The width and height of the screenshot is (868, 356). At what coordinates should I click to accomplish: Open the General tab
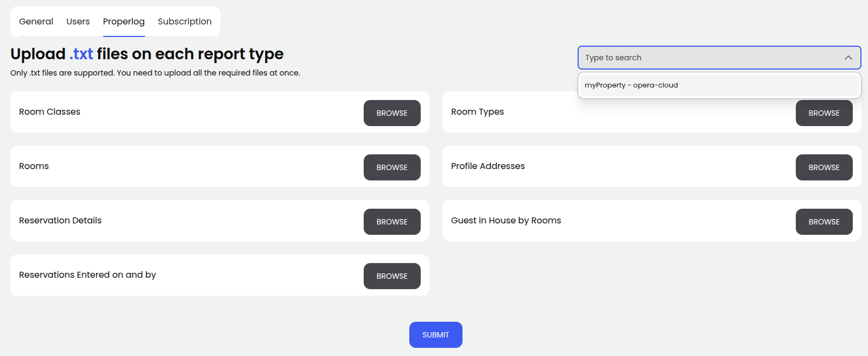point(36,22)
